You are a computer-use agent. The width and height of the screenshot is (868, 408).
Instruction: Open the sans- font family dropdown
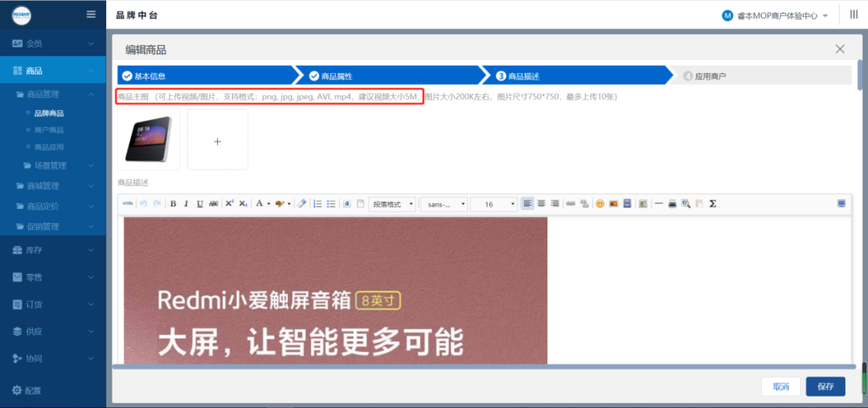point(444,204)
